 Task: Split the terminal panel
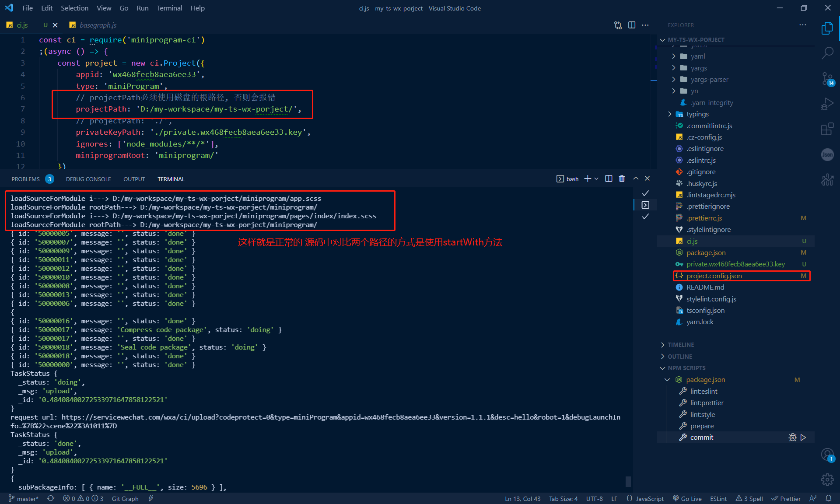pyautogui.click(x=609, y=178)
